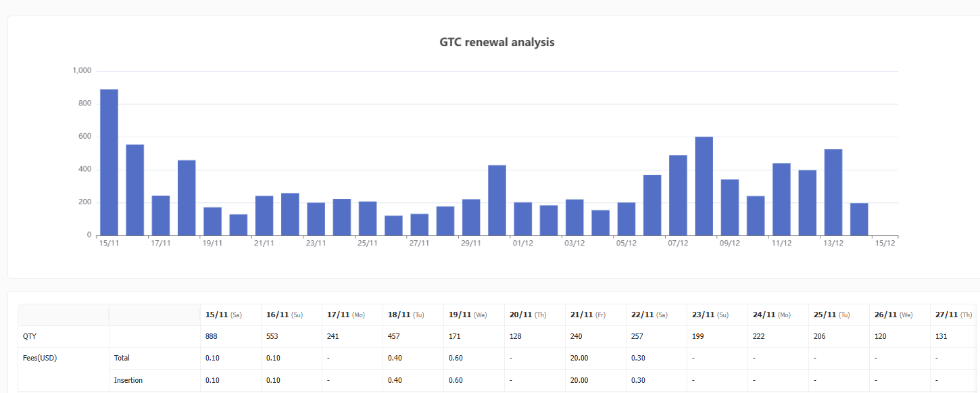Click the 24/11 (Mo) column header
This screenshot has width=980, height=393.
[770, 315]
